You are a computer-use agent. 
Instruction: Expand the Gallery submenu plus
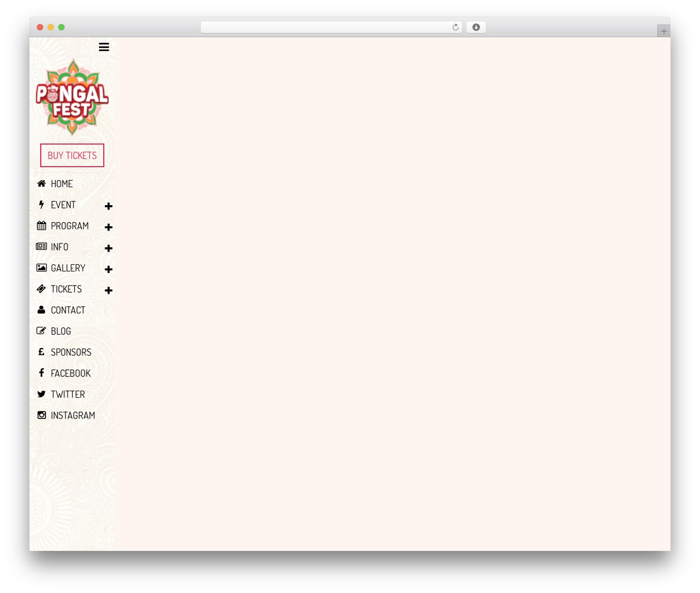coord(108,269)
